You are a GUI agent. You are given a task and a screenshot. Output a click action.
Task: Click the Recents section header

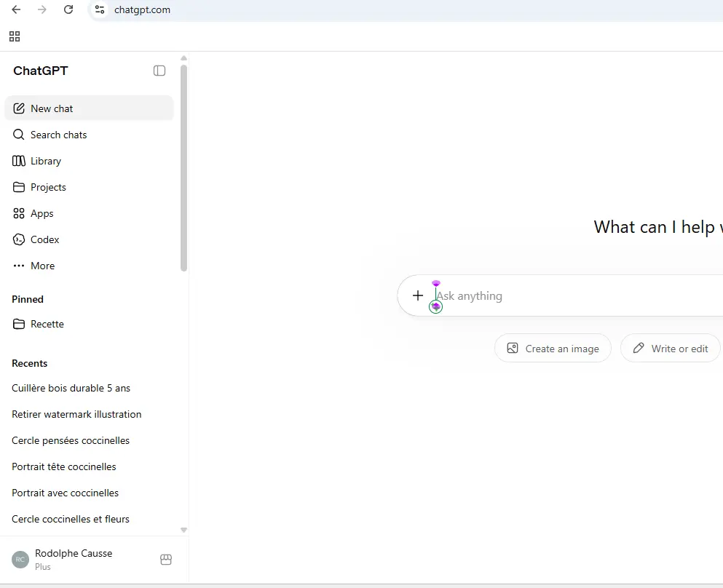click(x=30, y=363)
